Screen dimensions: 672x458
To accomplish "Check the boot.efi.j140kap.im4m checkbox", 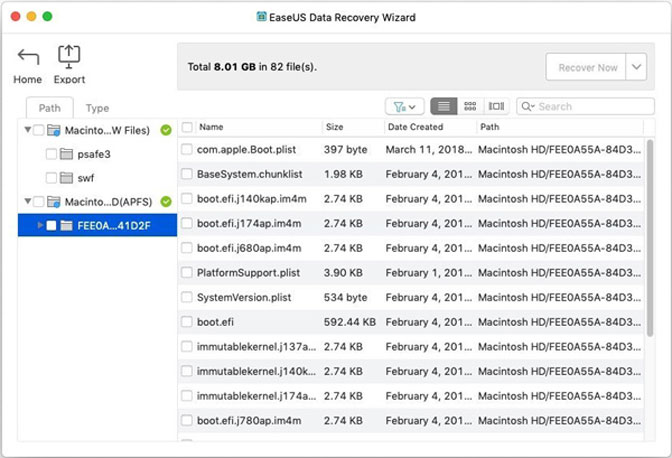I will 186,199.
